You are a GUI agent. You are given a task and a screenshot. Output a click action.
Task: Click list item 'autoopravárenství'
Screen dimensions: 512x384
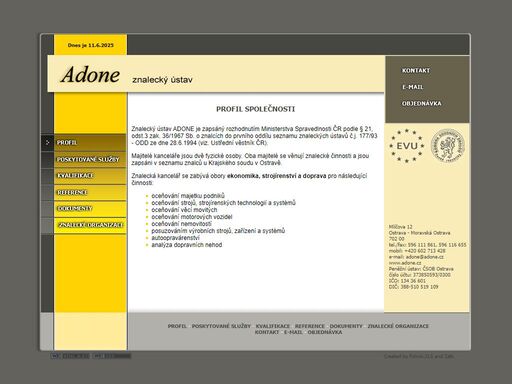coord(175,238)
